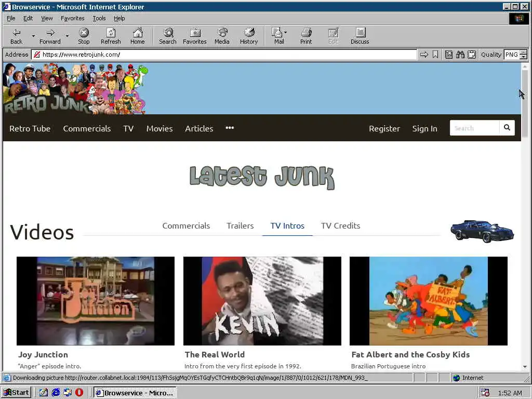Click the Mail toolbar icon
Screen dimensions: 532x399
278,36
